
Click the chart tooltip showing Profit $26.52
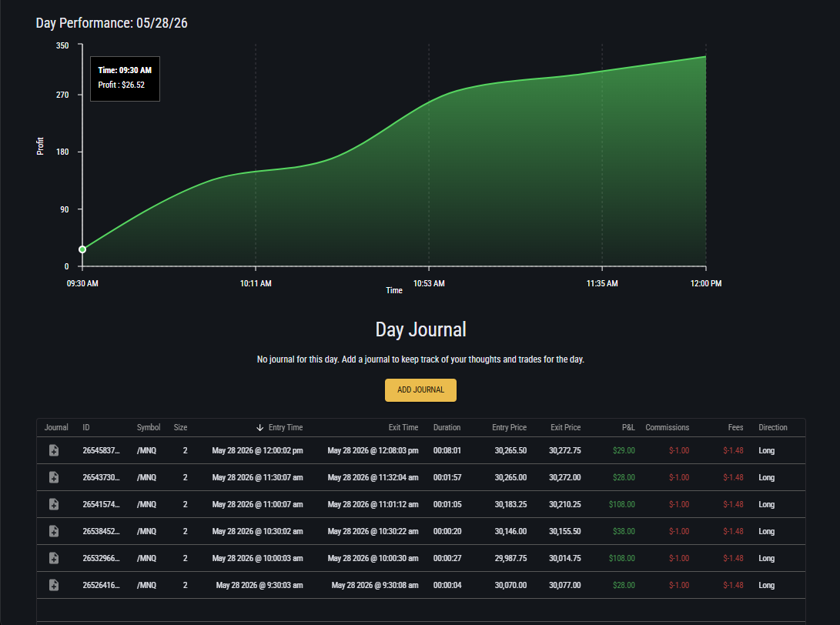[125, 79]
